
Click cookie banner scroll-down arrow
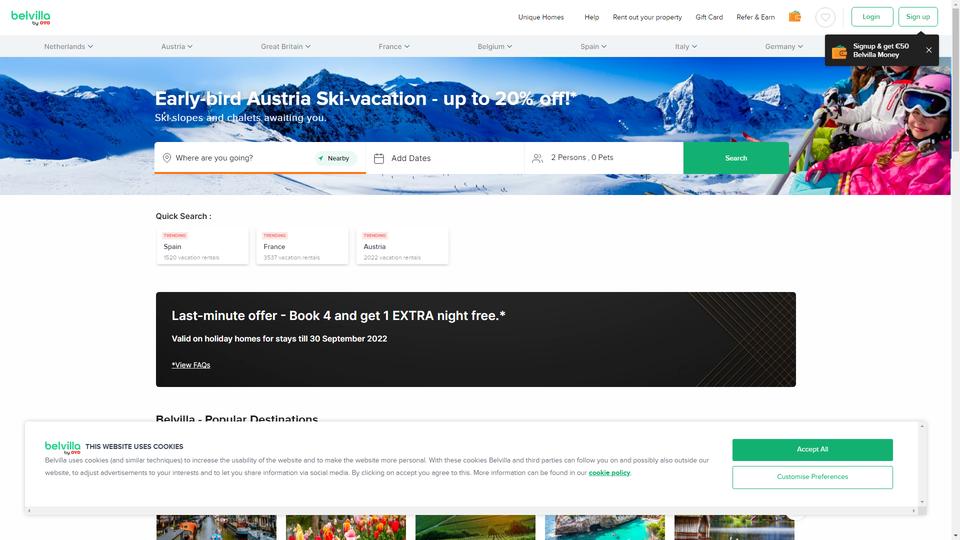tap(922, 501)
